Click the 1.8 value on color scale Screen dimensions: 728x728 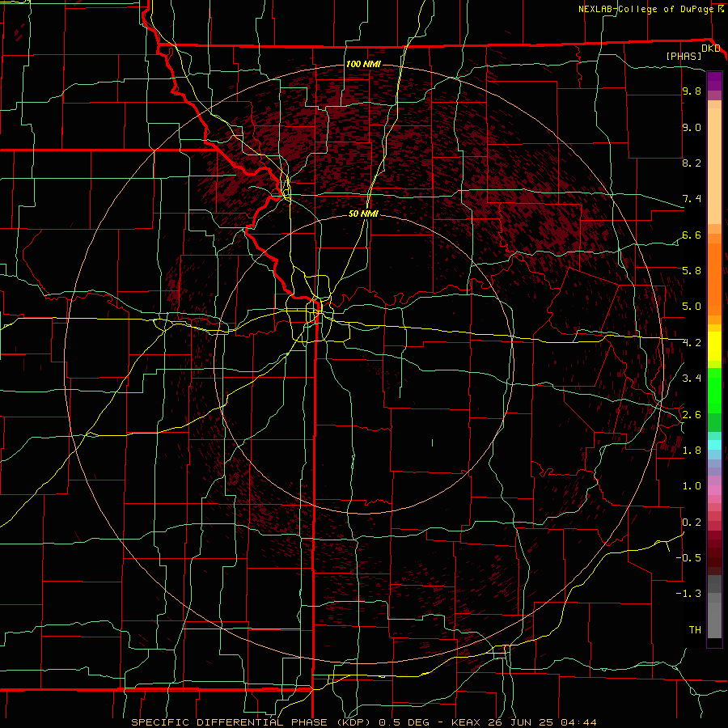[x=692, y=450]
